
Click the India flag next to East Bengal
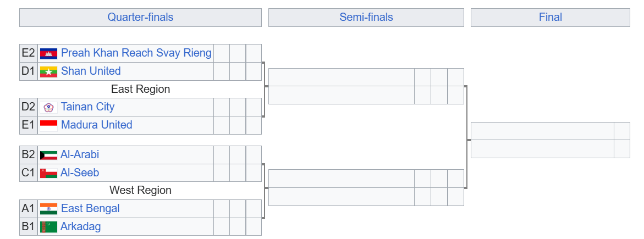(x=48, y=209)
